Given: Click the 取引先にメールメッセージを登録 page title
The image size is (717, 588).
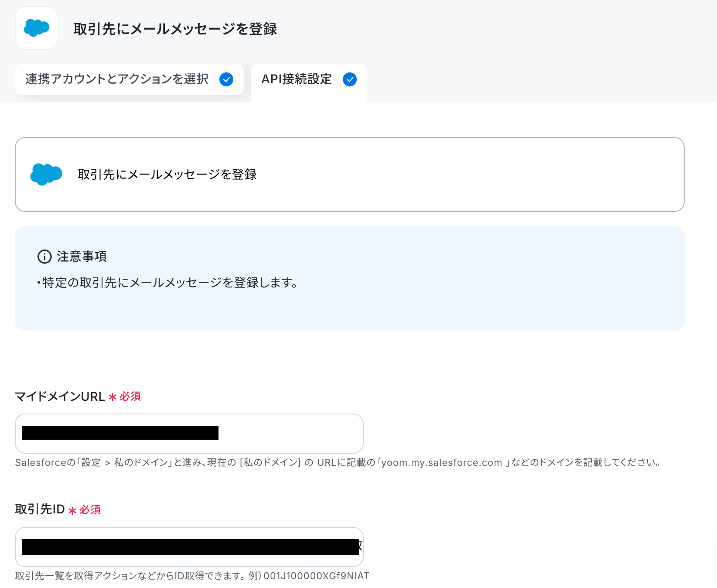Looking at the screenshot, I should click(x=175, y=29).
